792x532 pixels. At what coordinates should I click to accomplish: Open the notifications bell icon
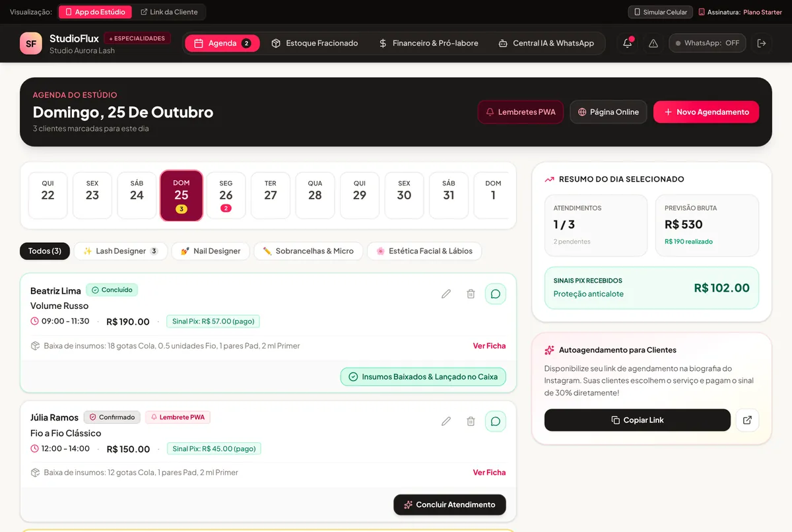627,43
